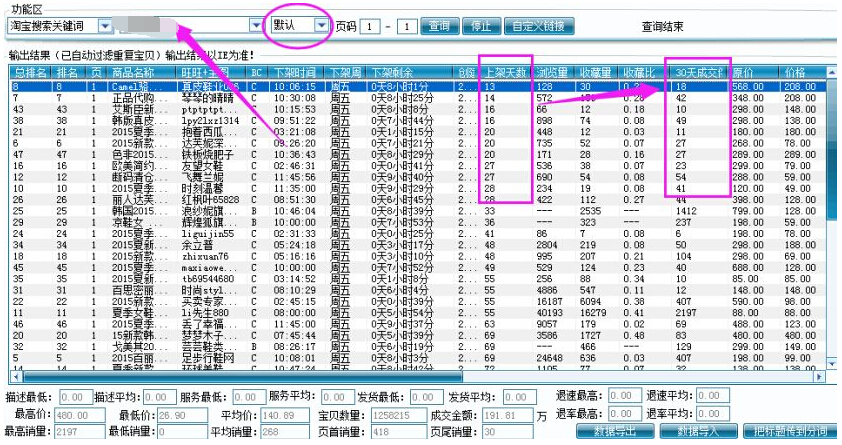Click 把标题传到分词 button

tap(790, 431)
